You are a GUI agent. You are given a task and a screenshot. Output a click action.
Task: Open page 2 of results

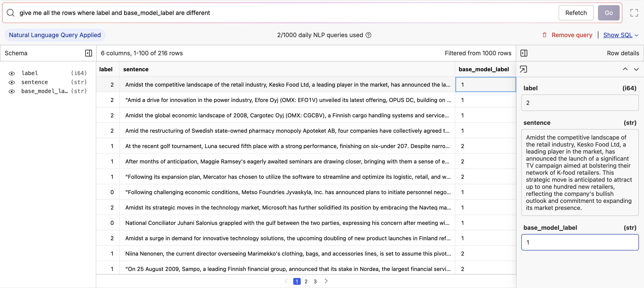pos(306,281)
